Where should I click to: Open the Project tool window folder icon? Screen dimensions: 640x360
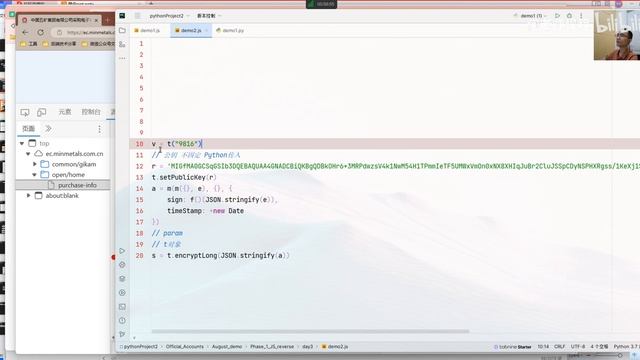[122, 30]
